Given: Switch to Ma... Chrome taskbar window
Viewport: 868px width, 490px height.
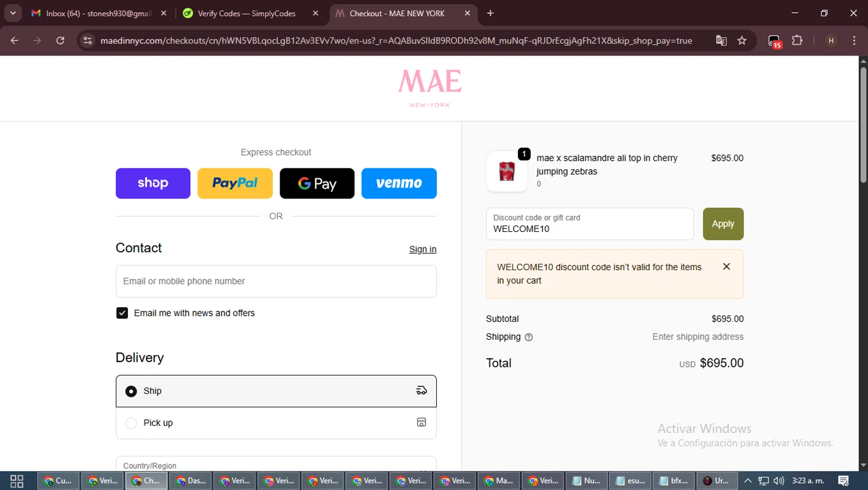Looking at the screenshot, I should point(498,481).
